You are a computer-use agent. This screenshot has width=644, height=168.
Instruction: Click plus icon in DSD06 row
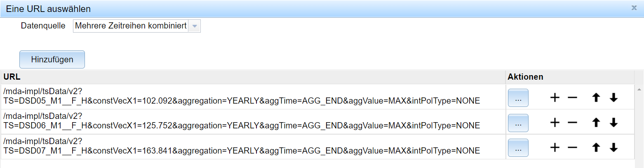tap(555, 123)
